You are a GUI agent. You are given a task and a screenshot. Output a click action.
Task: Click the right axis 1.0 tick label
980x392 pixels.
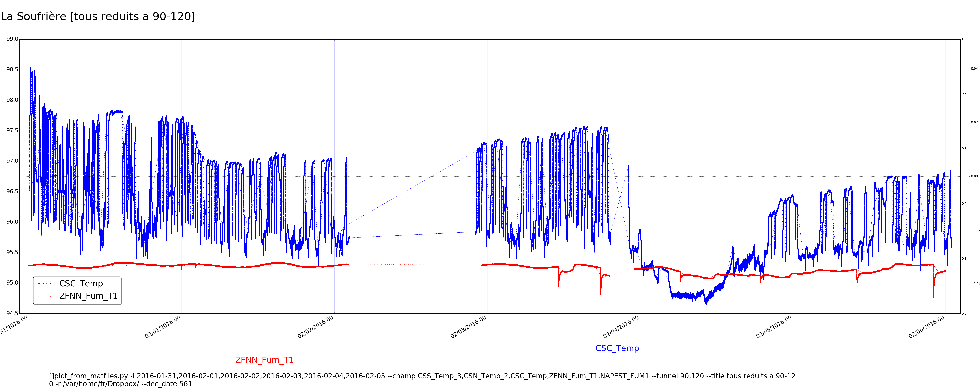964,39
